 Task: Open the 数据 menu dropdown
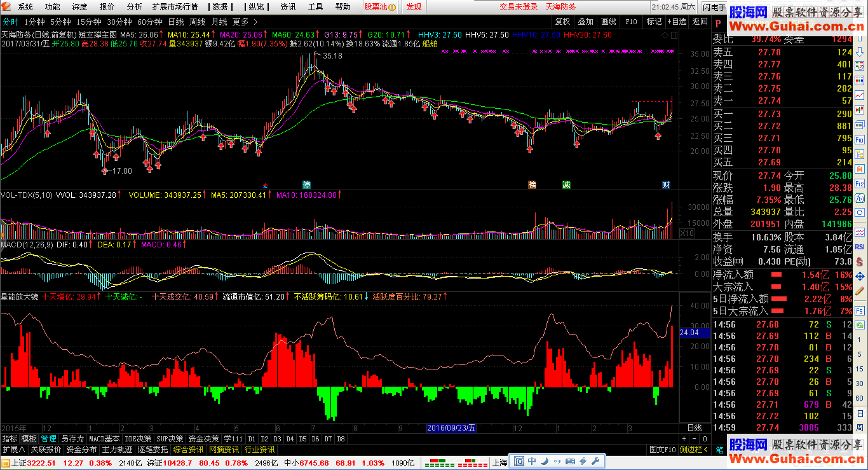pyautogui.click(x=222, y=7)
